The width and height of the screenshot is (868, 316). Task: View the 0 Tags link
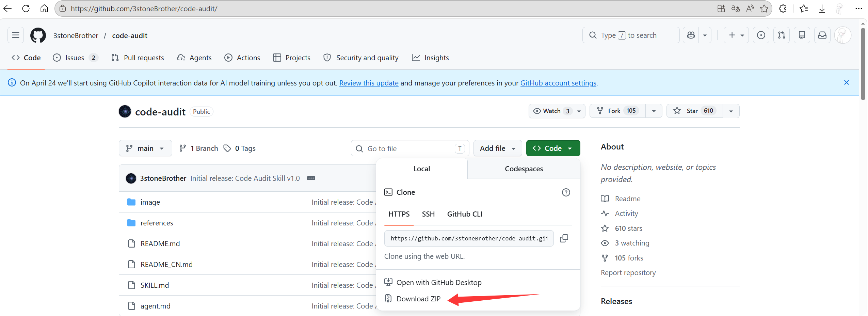pos(240,148)
